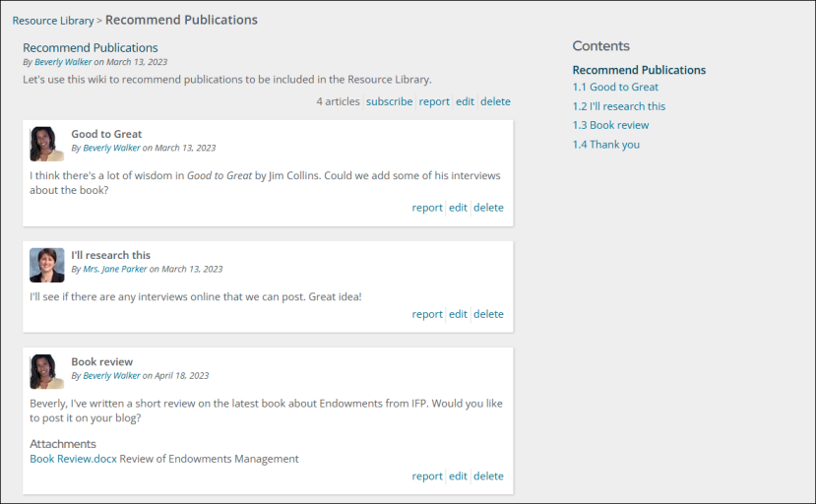This screenshot has height=504, width=816.
Task: Click Jane Parker's avatar on I'll research this
Action: (x=47, y=265)
